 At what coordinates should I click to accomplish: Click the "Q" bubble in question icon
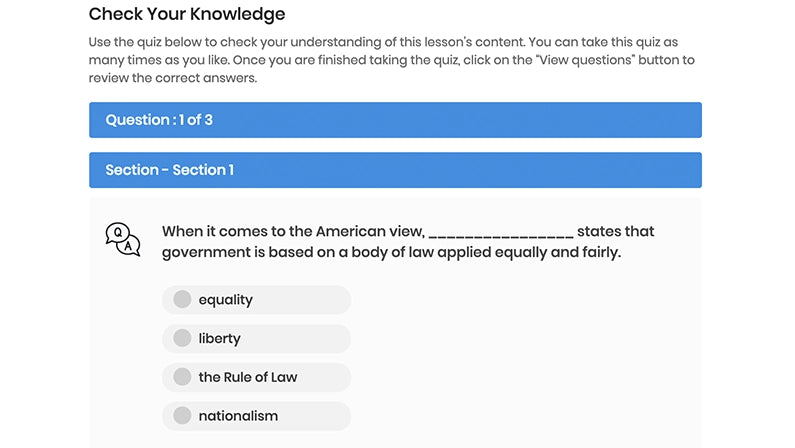[118, 234]
